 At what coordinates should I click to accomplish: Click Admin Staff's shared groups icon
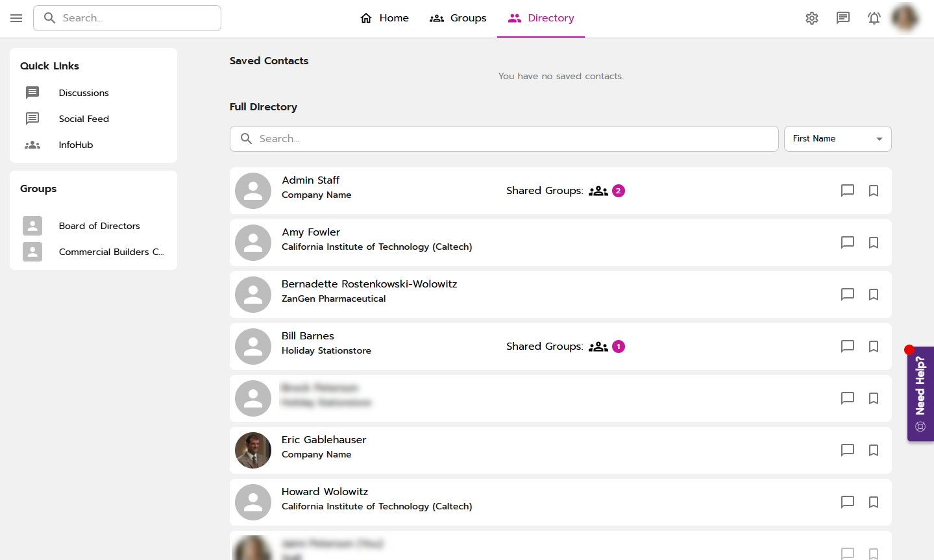tap(598, 191)
